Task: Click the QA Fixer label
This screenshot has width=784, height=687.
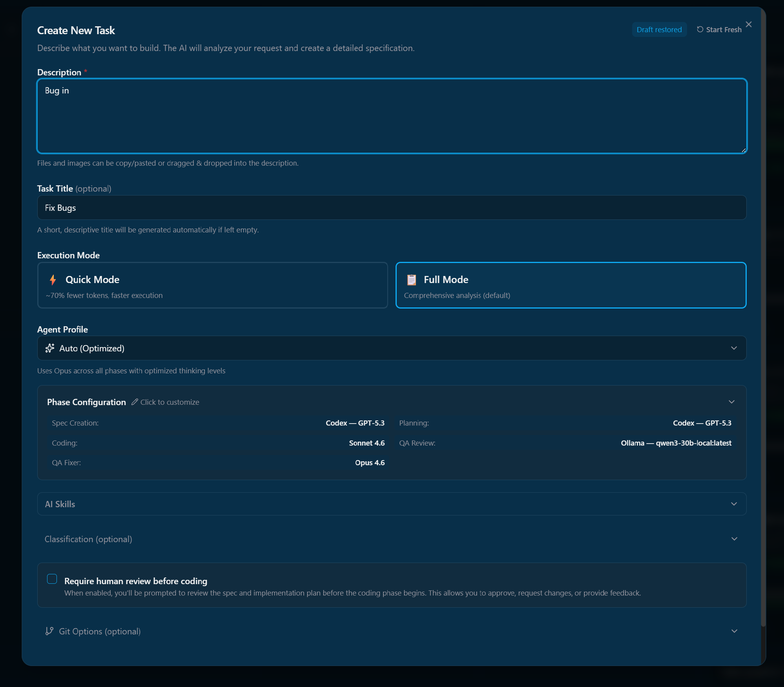Action: pyautogui.click(x=66, y=462)
